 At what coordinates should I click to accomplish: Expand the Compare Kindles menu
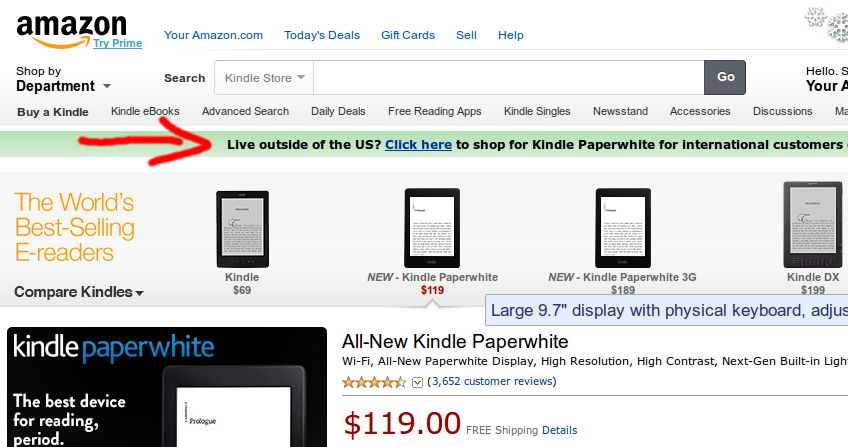[x=78, y=292]
